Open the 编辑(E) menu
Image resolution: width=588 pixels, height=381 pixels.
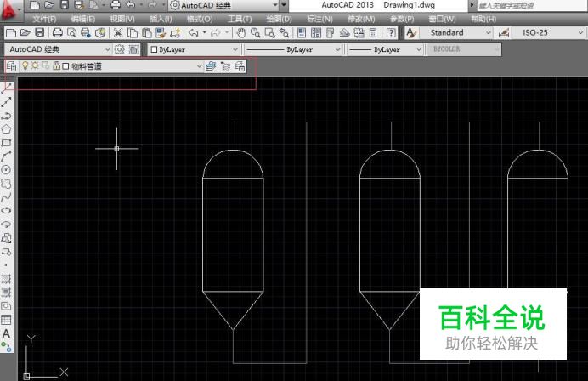coord(83,19)
